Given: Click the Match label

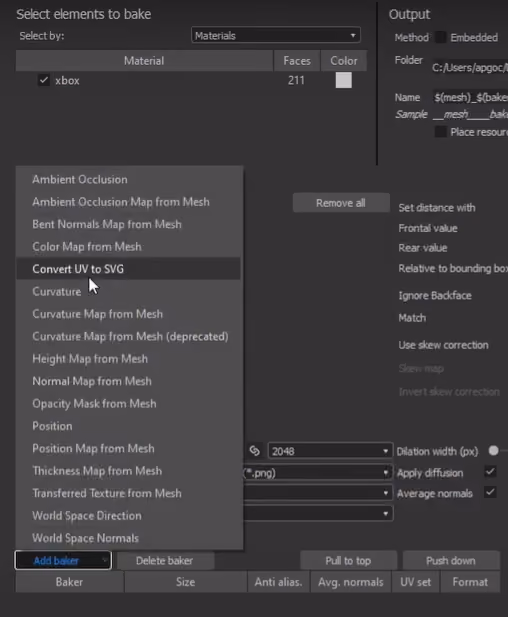Looking at the screenshot, I should [412, 318].
